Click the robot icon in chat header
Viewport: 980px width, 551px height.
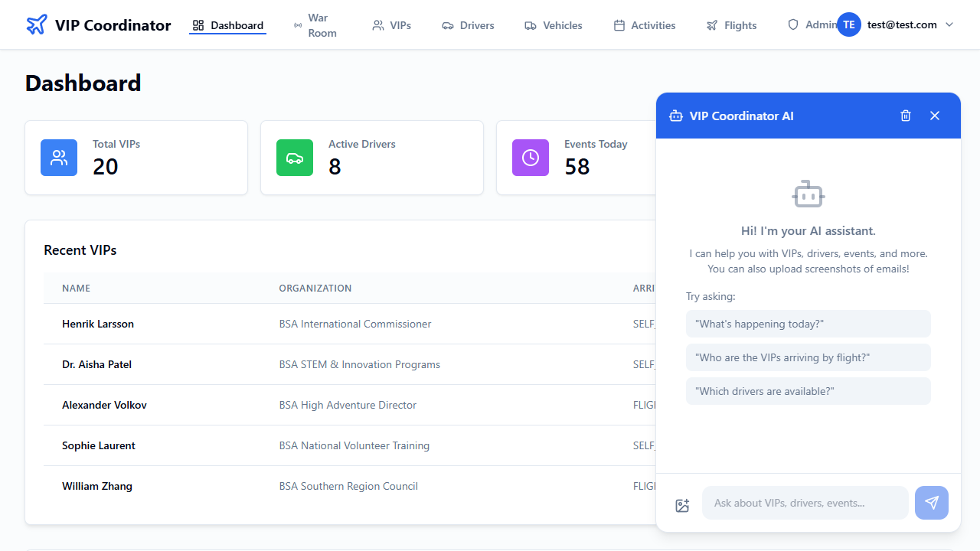tap(676, 116)
